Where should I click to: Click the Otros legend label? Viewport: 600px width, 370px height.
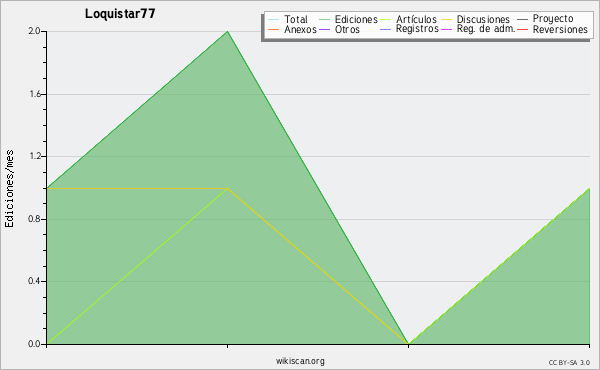[347, 29]
